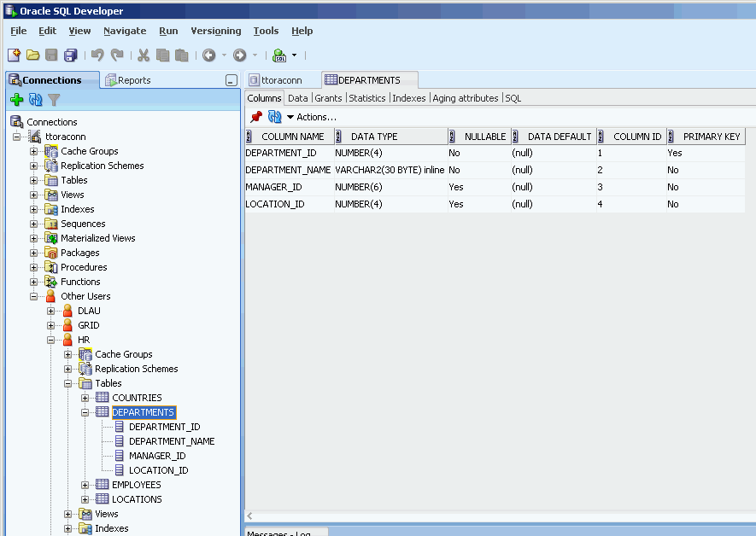Collapse the Other Users node
756x536 pixels.
33,296
